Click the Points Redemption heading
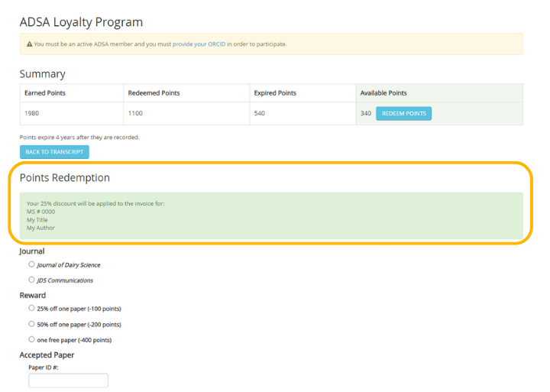 coord(64,178)
